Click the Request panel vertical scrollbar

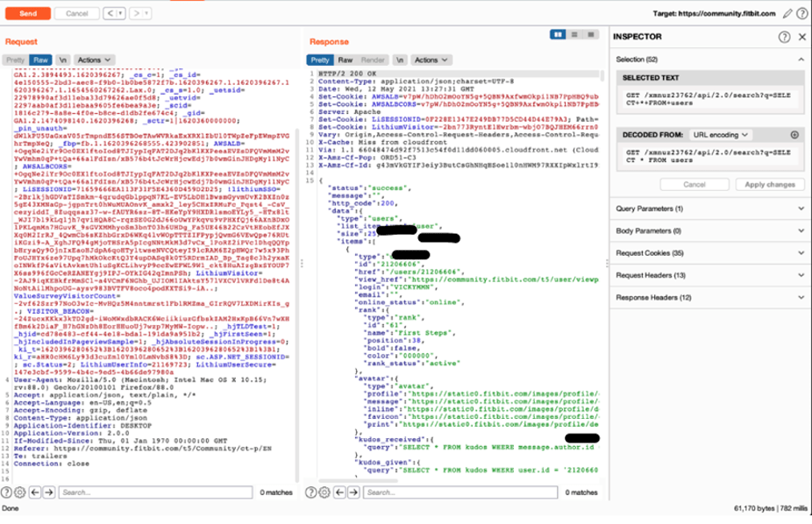(x=297, y=305)
